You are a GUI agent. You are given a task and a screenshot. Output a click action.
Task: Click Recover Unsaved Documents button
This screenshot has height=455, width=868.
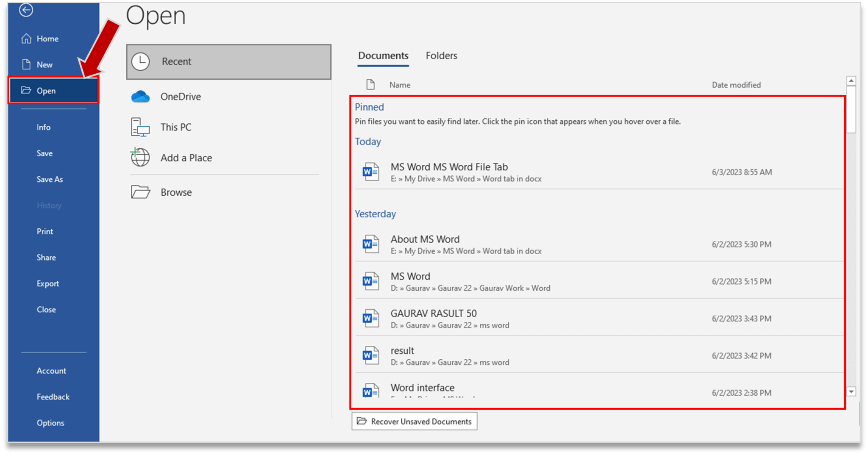(415, 421)
